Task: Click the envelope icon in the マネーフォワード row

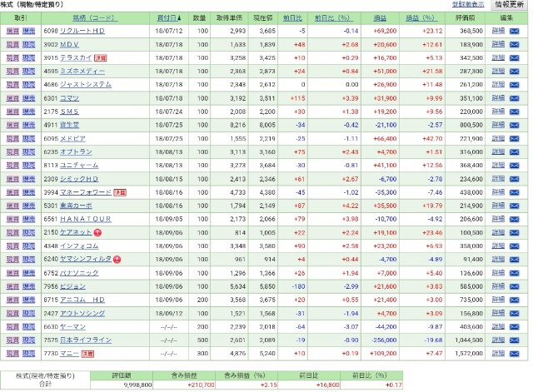Action: pos(514,192)
